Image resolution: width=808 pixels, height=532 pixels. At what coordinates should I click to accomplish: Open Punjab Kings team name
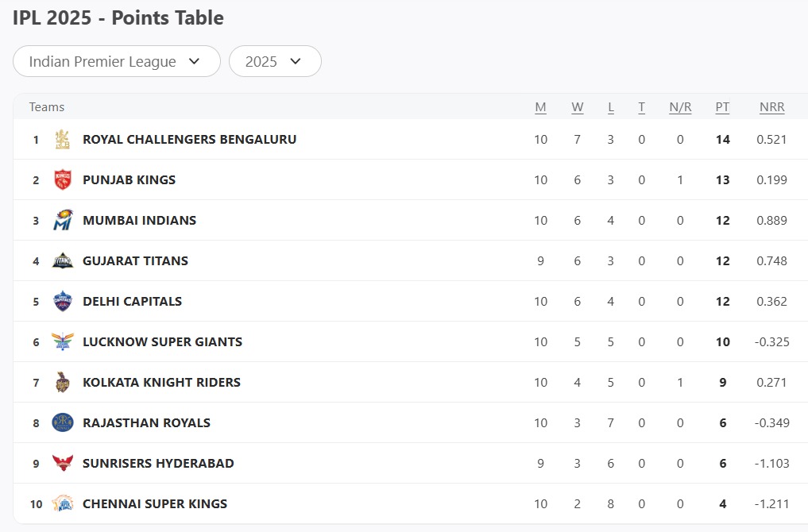click(x=130, y=179)
